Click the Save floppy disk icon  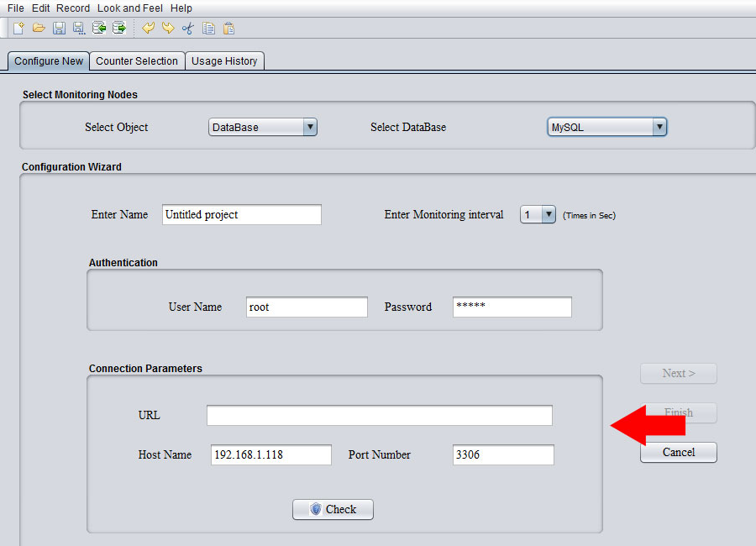click(x=59, y=29)
